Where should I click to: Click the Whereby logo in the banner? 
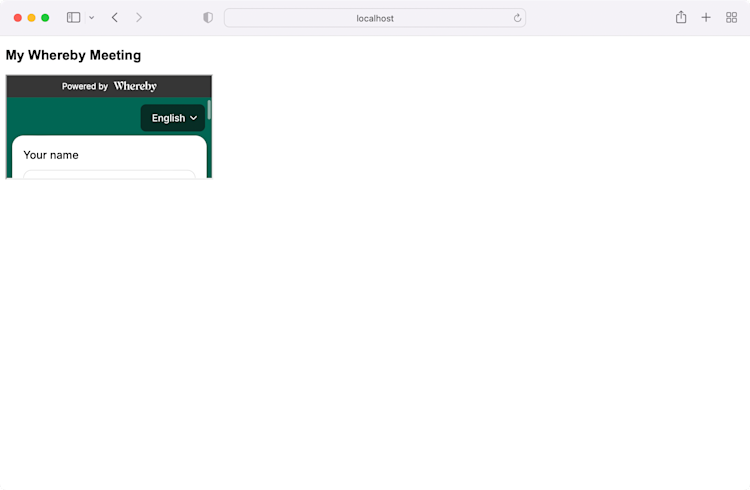tap(135, 86)
